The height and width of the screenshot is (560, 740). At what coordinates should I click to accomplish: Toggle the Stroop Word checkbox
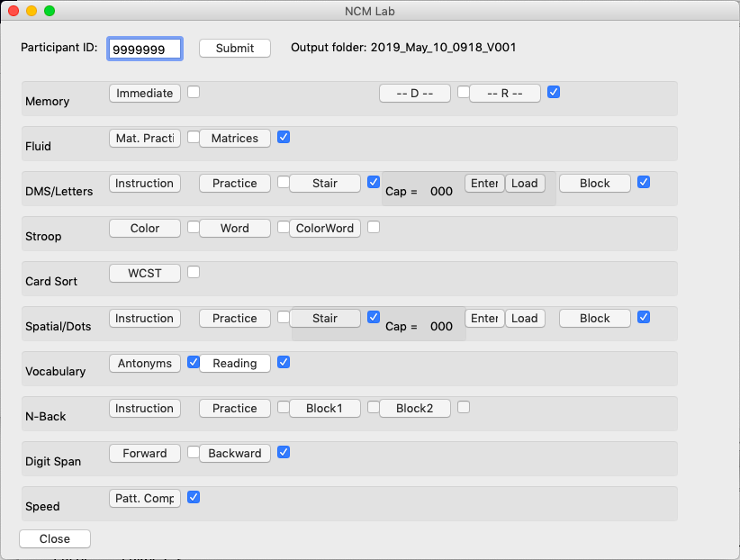click(284, 227)
